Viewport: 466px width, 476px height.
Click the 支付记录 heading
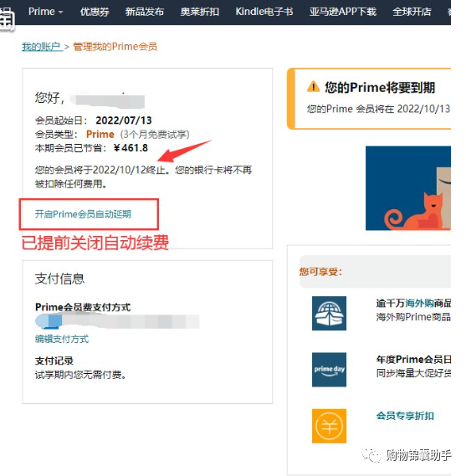54,361
